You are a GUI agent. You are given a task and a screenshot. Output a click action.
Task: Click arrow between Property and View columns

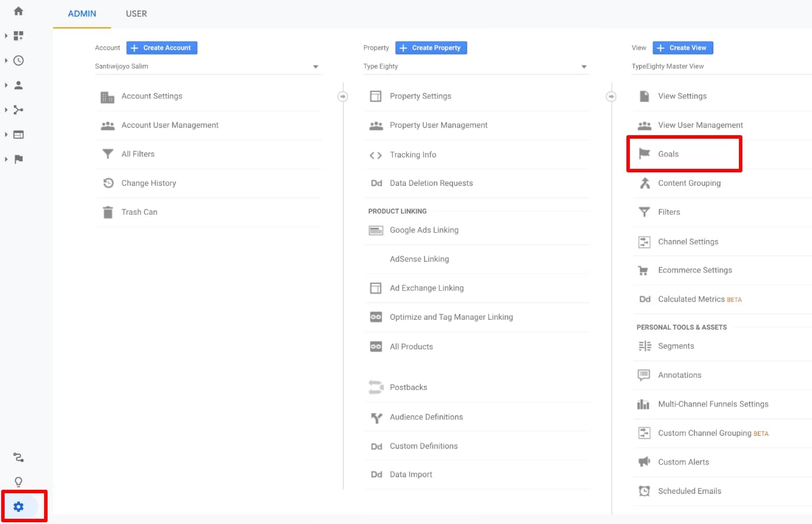[x=611, y=96]
